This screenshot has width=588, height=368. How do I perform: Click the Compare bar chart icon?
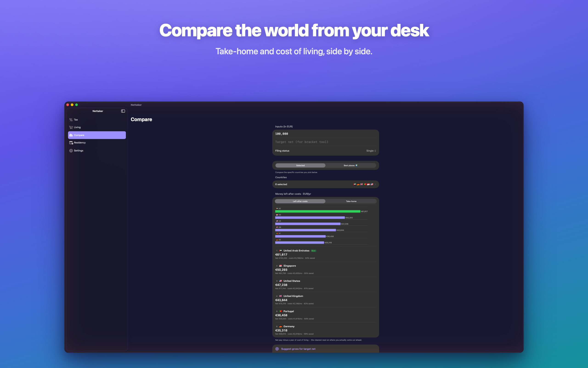71,135
